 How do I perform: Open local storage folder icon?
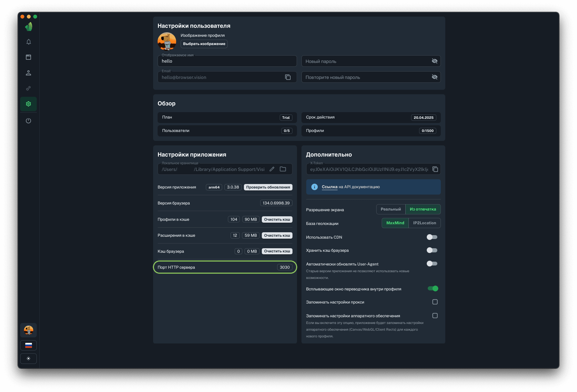[283, 169]
